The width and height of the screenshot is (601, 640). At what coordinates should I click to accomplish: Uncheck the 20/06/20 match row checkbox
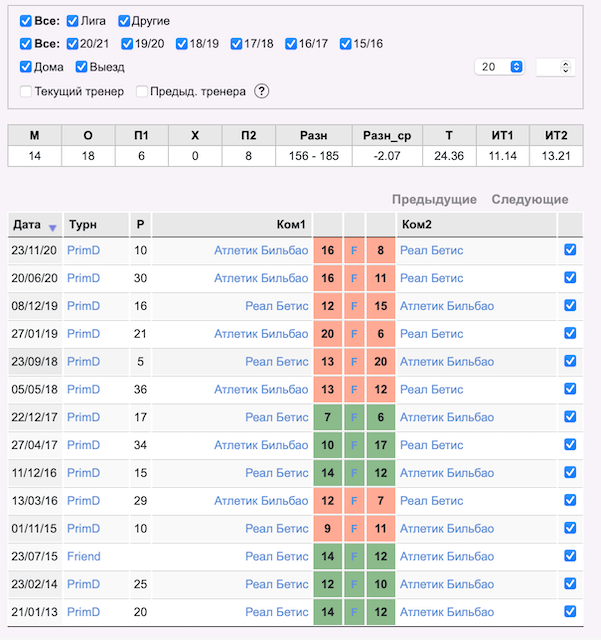pos(570,277)
